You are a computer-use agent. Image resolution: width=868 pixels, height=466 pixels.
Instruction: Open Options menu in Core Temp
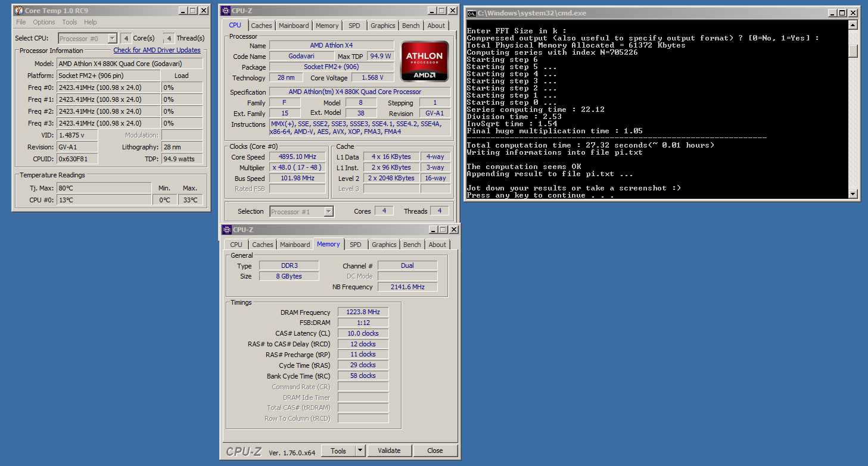point(44,22)
